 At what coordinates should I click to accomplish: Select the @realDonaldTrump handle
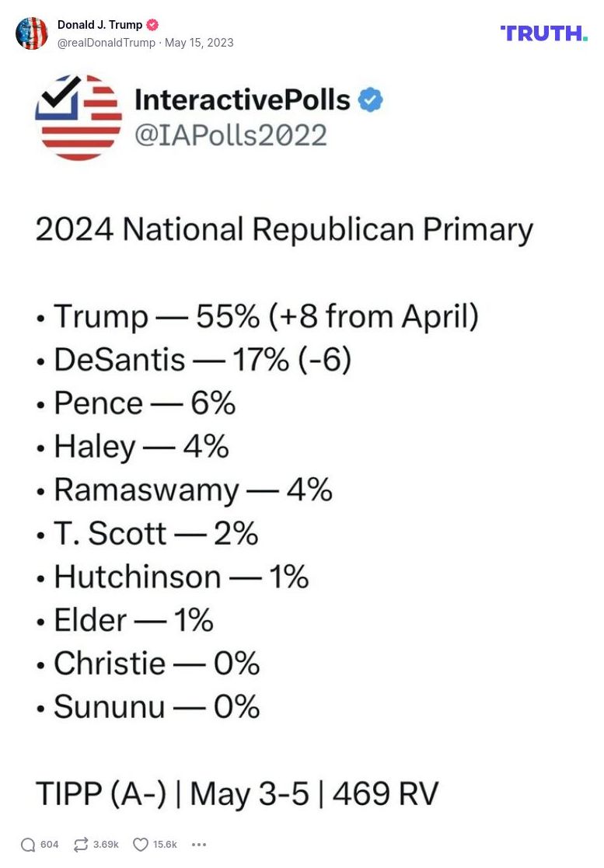tap(106, 44)
